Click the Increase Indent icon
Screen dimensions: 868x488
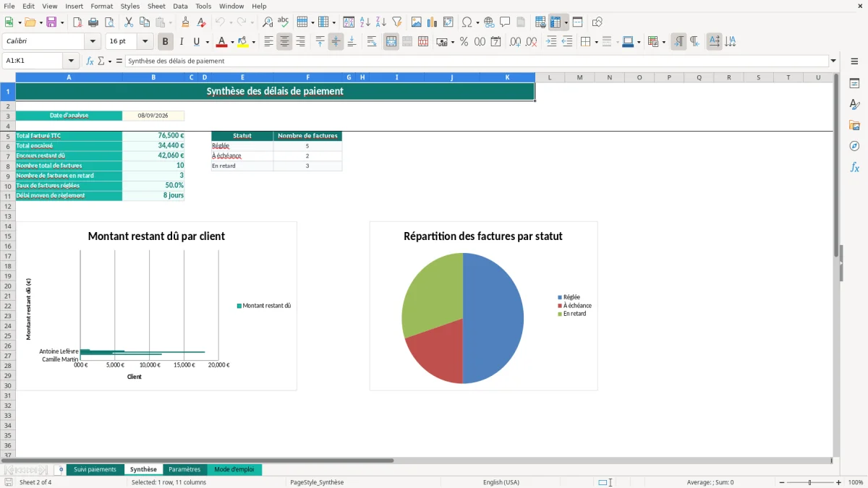[x=551, y=42]
